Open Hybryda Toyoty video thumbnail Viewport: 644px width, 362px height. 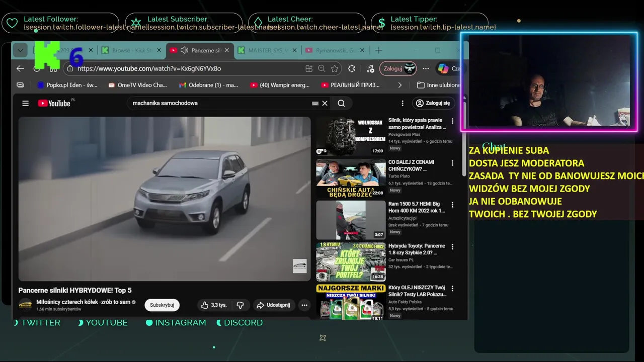351,261
